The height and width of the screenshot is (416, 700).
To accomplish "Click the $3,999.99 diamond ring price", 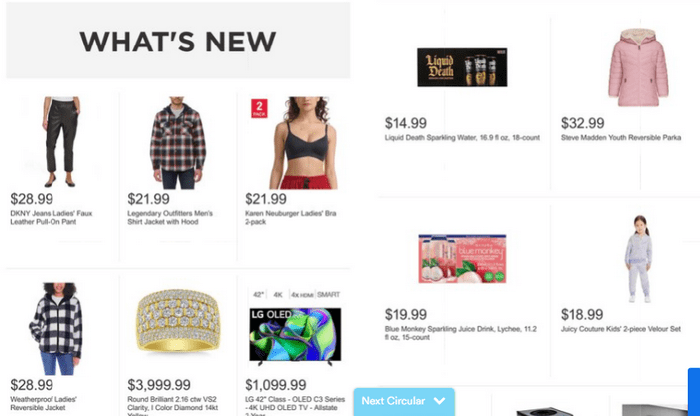I will [159, 385].
